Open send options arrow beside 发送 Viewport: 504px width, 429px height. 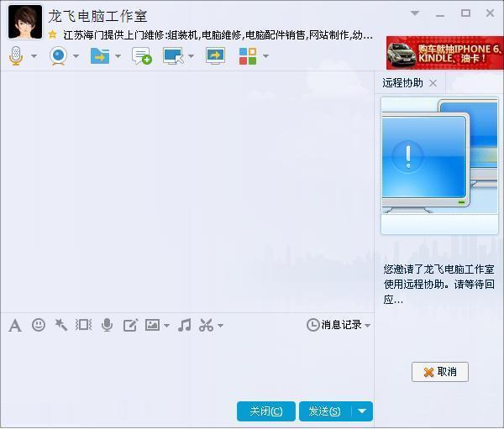[x=362, y=411]
